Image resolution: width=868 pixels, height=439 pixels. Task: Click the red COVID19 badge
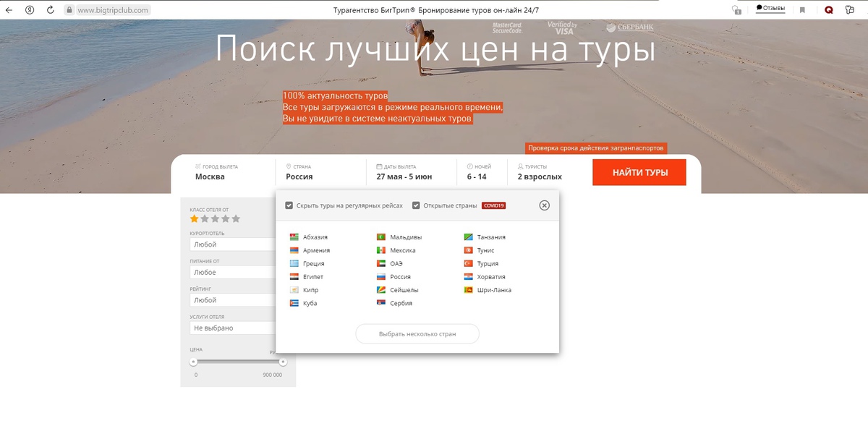point(493,205)
